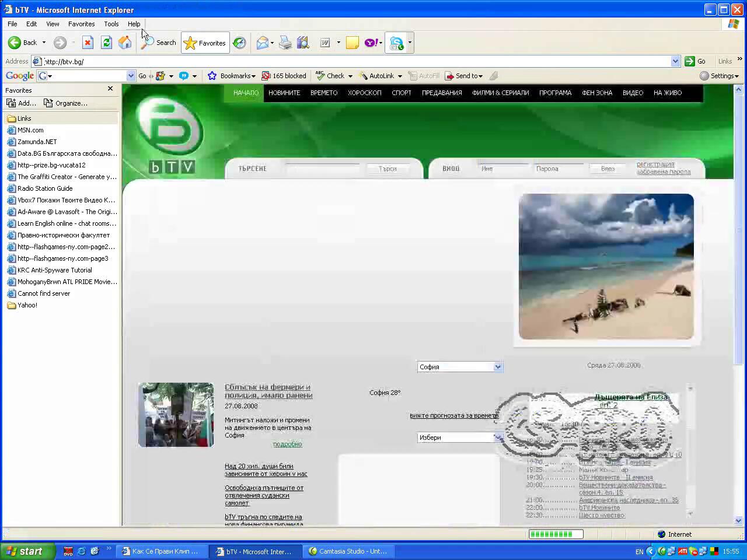Click the Влез login button

(x=608, y=169)
